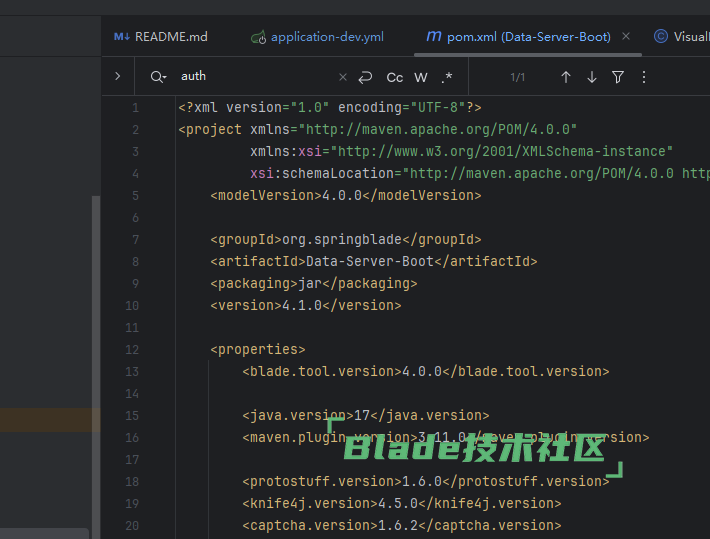Viewport: 710px width, 539px height.
Task: Expand the replace field chevron
Action: point(117,76)
